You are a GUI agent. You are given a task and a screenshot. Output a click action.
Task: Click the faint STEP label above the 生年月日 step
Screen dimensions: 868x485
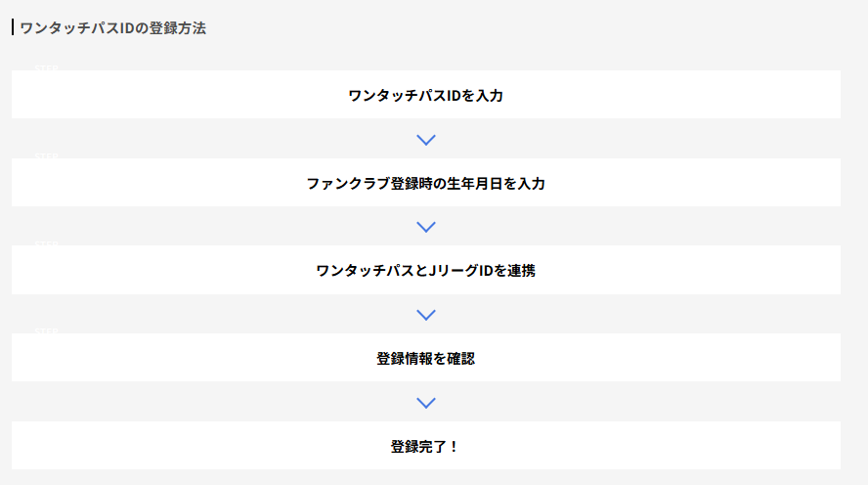click(x=46, y=155)
